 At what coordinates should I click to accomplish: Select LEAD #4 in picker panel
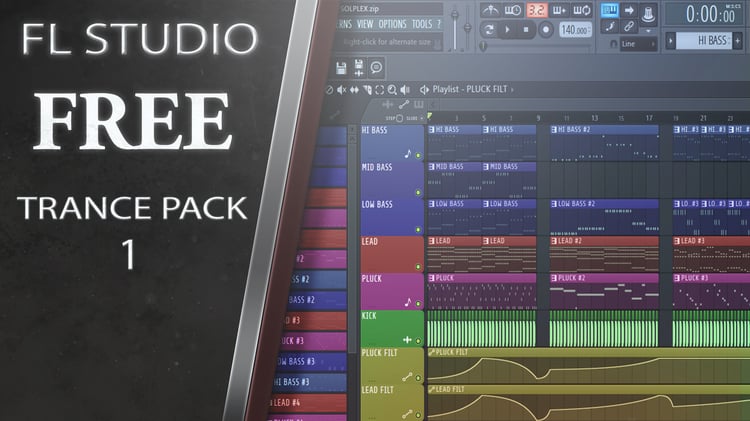308,403
